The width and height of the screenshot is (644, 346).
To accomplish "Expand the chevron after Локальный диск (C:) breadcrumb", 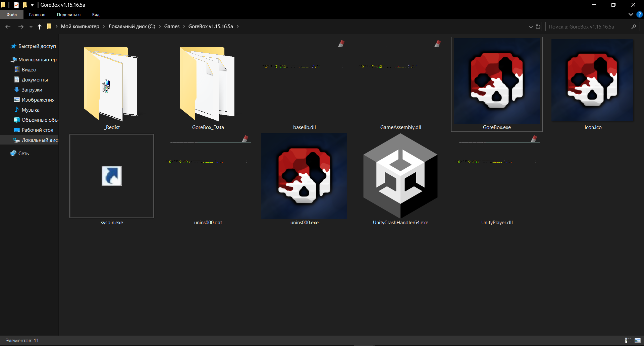I will tap(160, 26).
